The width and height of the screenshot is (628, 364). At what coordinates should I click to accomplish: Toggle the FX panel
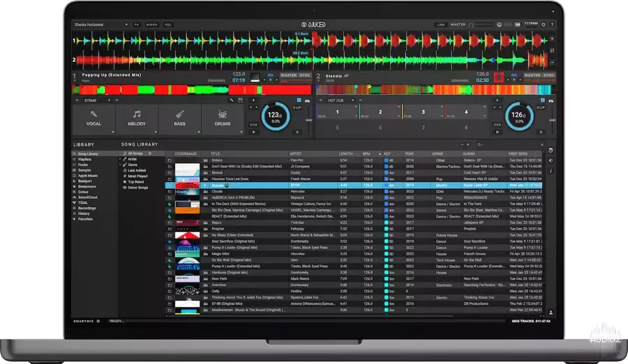(137, 24)
